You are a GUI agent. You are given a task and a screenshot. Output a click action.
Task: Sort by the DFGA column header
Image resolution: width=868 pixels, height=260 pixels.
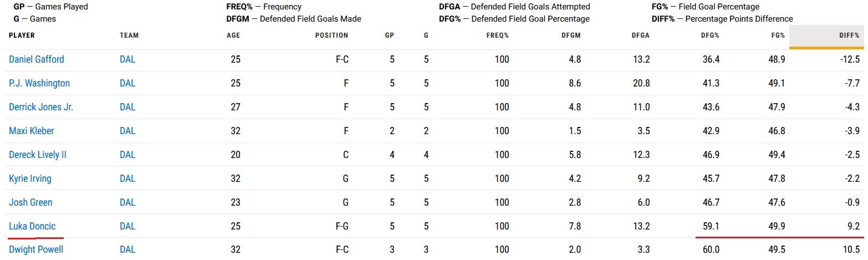pos(640,35)
